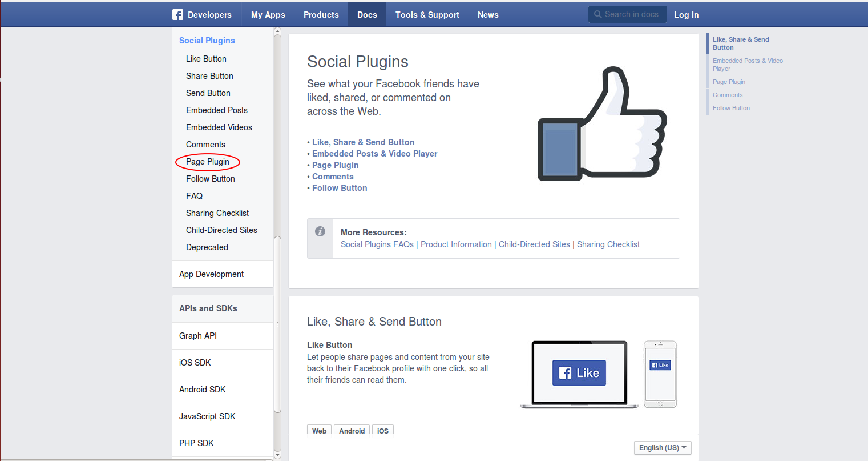
Task: Switch to the Web tab
Action: (x=319, y=430)
